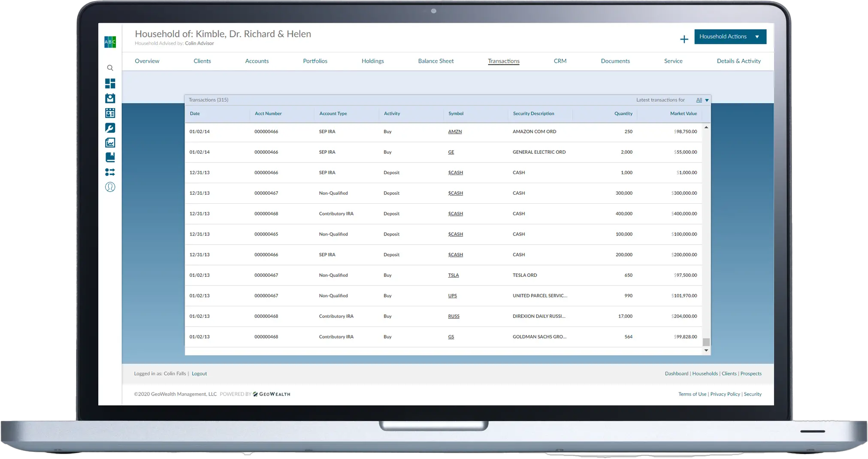
Task: Switch to the Service tab
Action: tap(673, 61)
